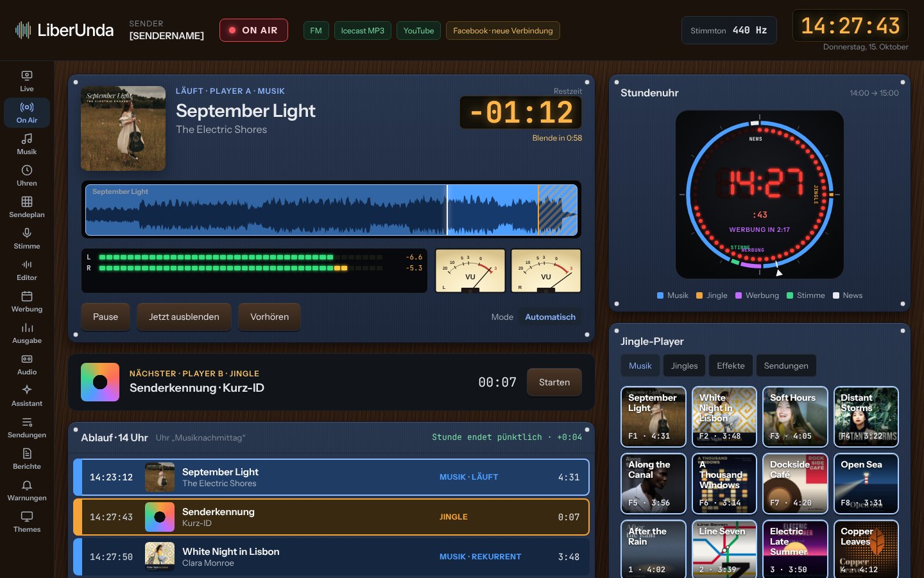Image resolution: width=924 pixels, height=578 pixels.
Task: Switch Mode from Automatisch
Action: [x=551, y=317]
